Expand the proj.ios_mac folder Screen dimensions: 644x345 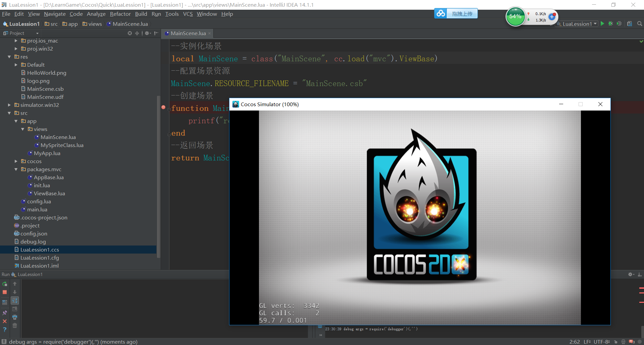coord(16,41)
